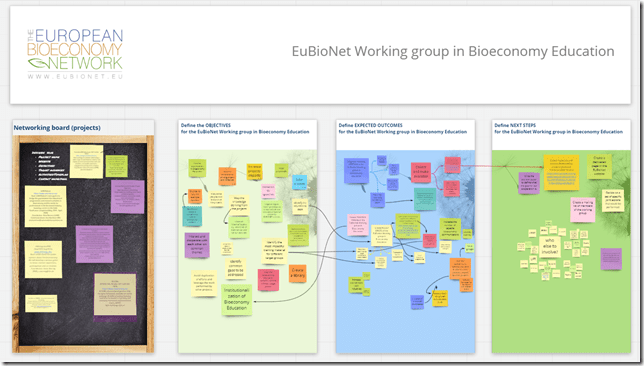Click the purple note on green Next Steps frame's right edge
644x366 pixels.
click(611, 259)
